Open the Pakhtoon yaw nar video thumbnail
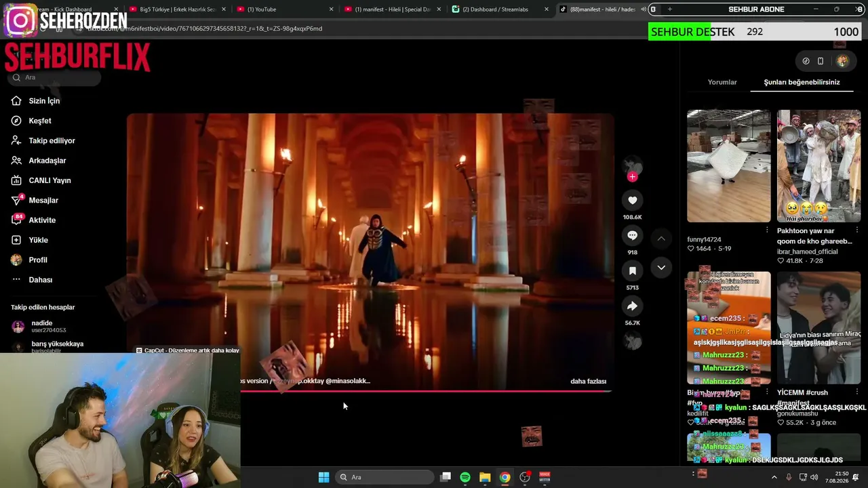This screenshot has width=868, height=488. click(818, 166)
